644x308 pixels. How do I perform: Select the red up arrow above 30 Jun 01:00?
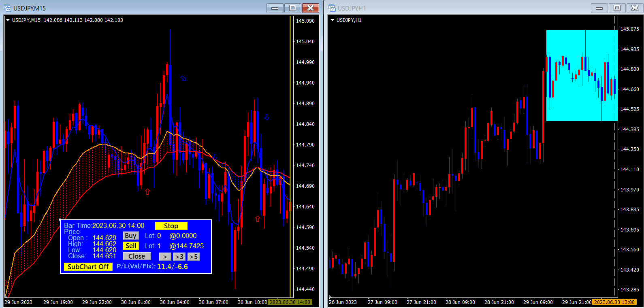[x=147, y=192]
